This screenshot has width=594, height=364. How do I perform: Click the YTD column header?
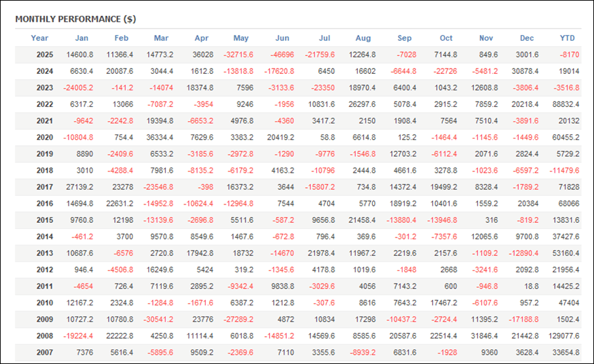coord(567,38)
